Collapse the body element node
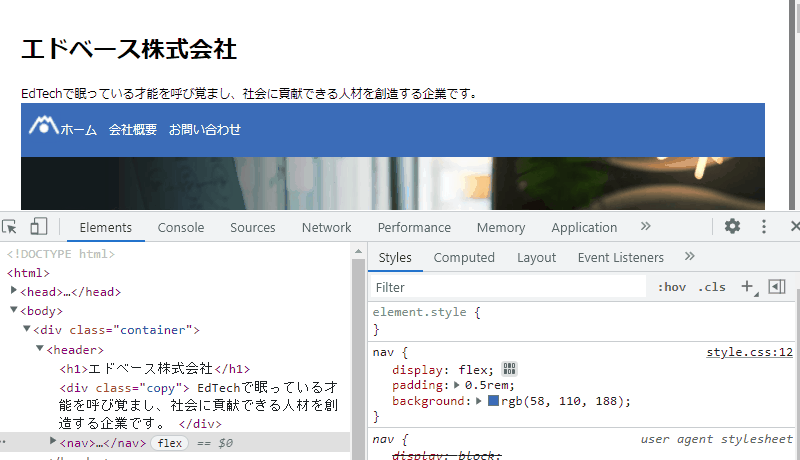 click(14, 310)
